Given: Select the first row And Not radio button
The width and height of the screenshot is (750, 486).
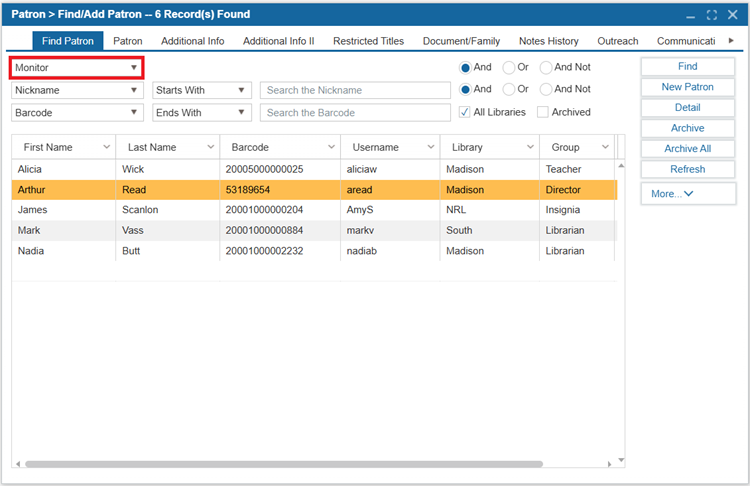Looking at the screenshot, I should point(546,68).
